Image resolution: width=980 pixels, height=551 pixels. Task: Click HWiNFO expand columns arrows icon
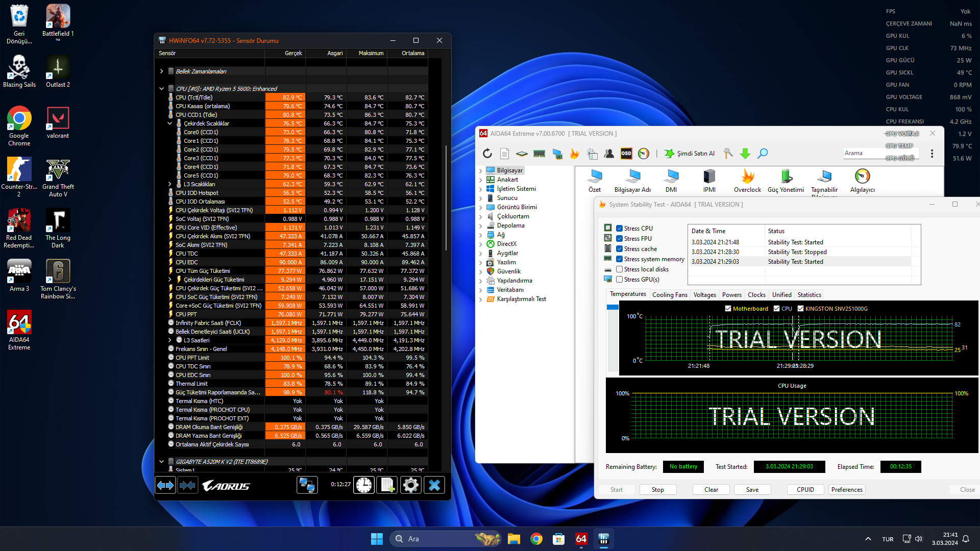click(x=165, y=485)
